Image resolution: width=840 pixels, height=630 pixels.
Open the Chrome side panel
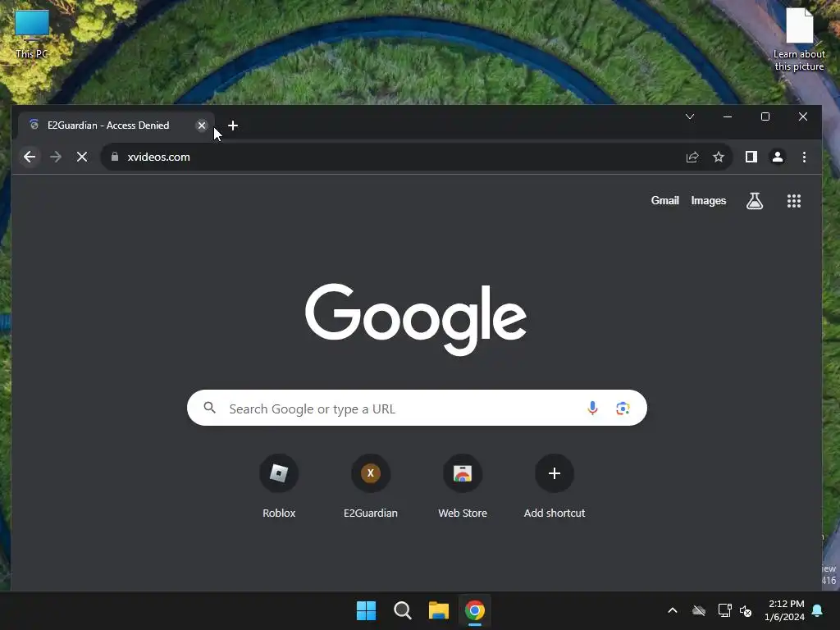point(751,157)
